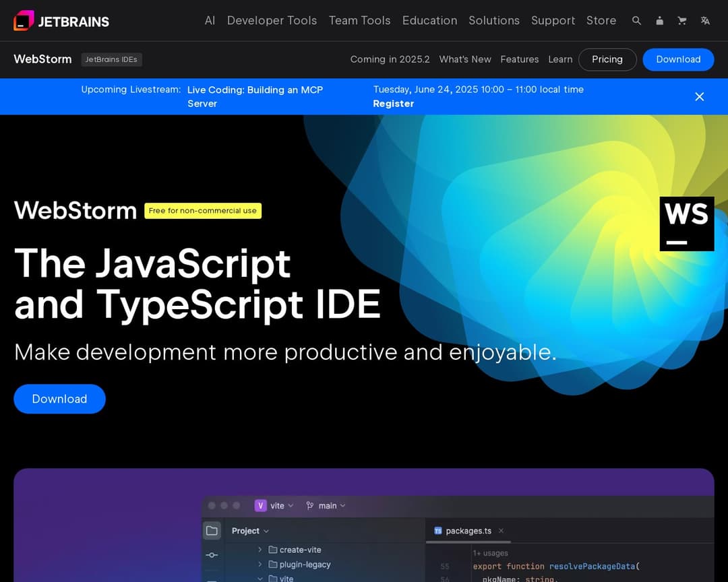
Task: Open the Education menu
Action: (430, 21)
